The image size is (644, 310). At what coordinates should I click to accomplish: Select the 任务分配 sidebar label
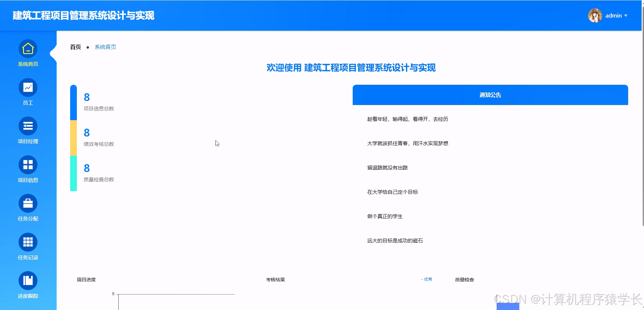tap(28, 219)
